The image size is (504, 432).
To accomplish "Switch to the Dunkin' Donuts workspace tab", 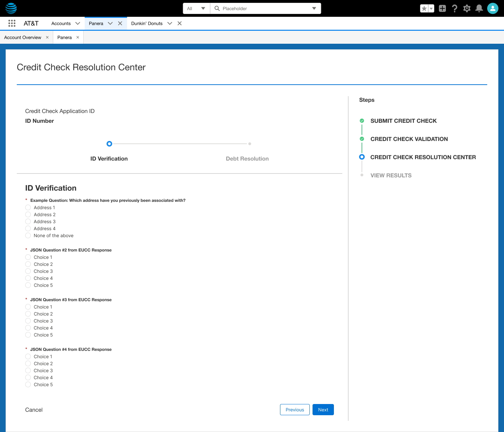I will pyautogui.click(x=147, y=23).
